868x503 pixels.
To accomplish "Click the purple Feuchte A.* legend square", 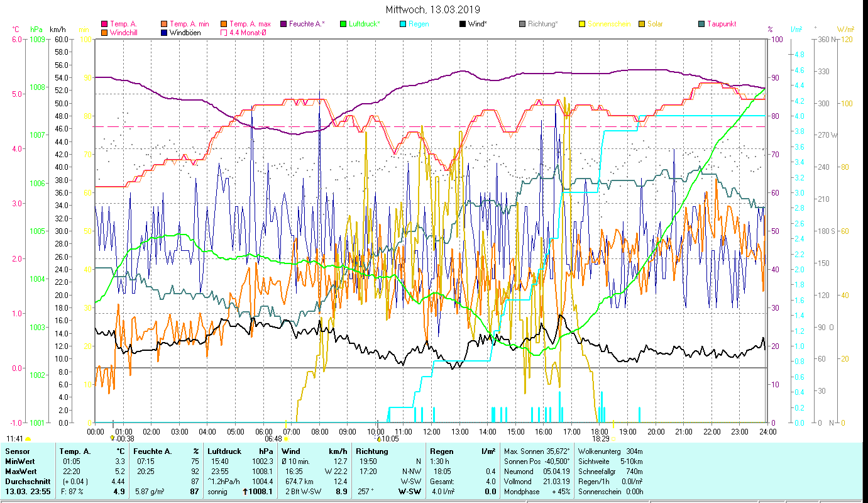I will click(x=283, y=24).
